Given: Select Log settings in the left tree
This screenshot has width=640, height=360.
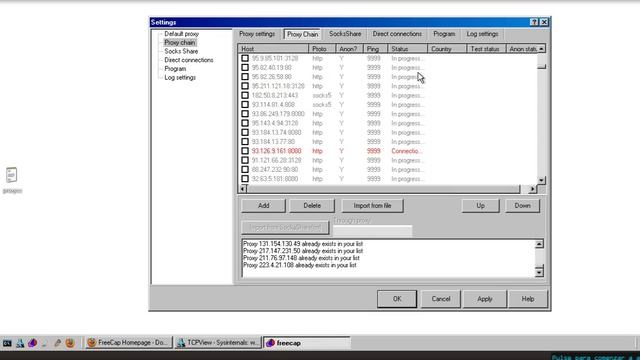Looking at the screenshot, I should click(180, 78).
